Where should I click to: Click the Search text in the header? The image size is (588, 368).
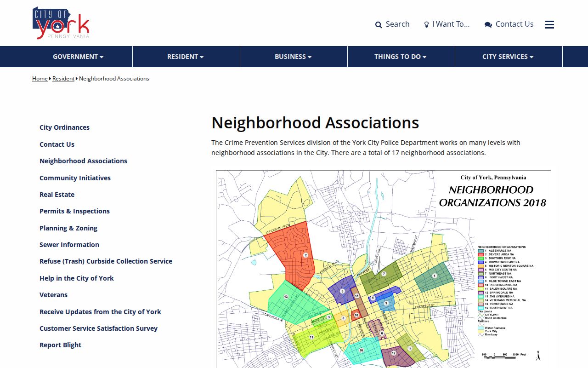pyautogui.click(x=397, y=24)
